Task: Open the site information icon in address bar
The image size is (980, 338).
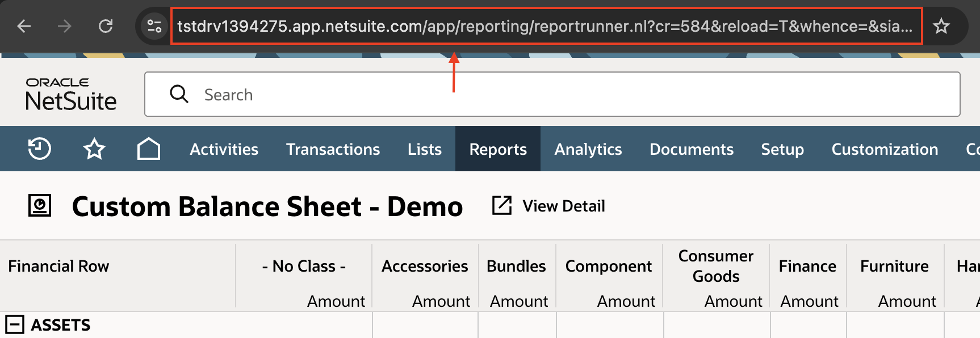Action: 154,26
